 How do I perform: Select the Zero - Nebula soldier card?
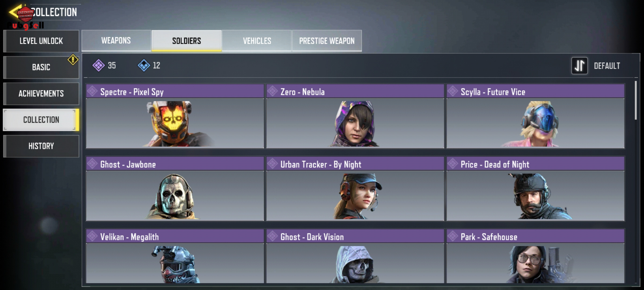coord(355,116)
